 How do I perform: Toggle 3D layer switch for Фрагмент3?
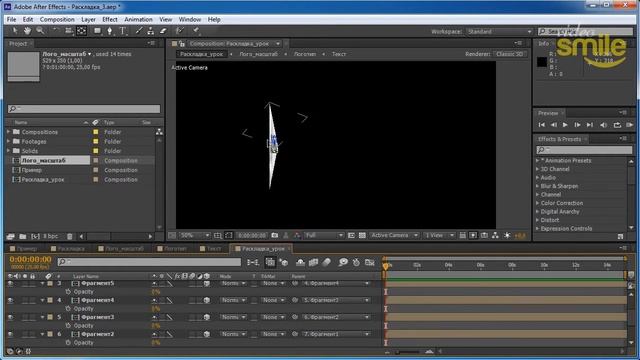(207, 317)
